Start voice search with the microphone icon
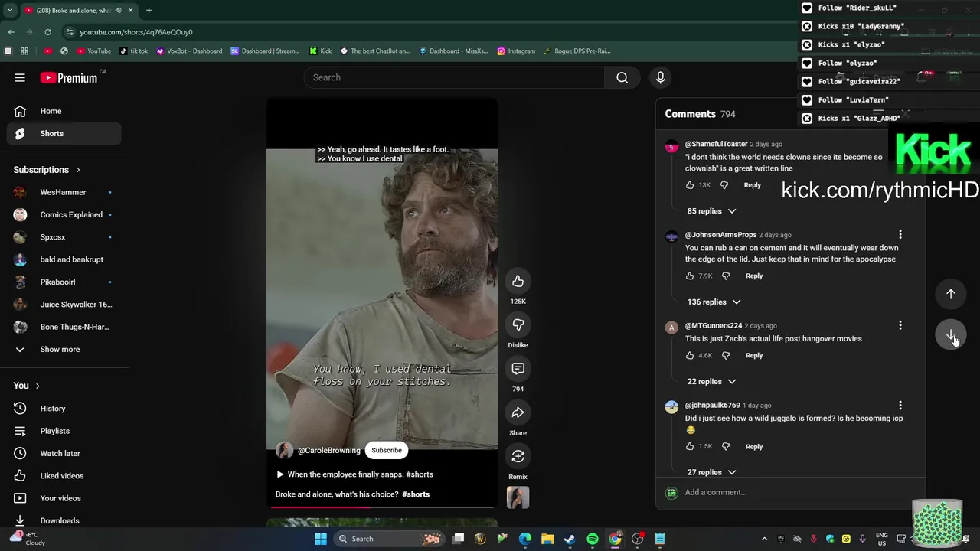This screenshot has height=551, width=980. [x=660, y=77]
